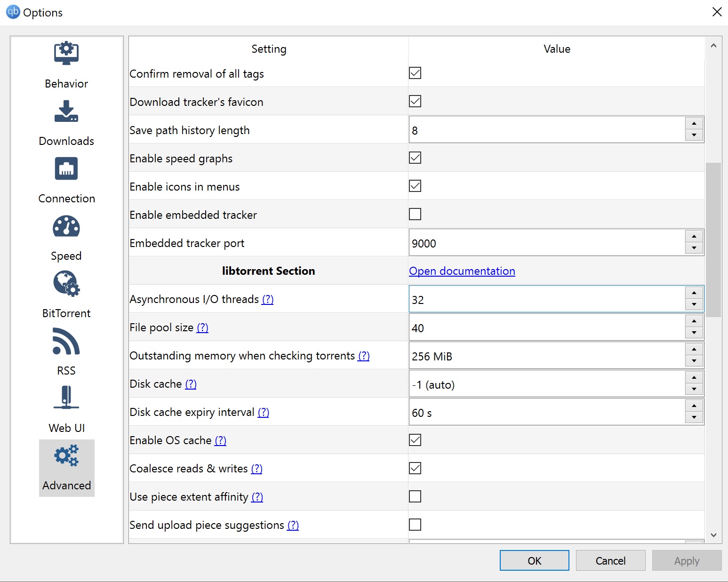Open help for Use piece extent affinity

[258, 497]
